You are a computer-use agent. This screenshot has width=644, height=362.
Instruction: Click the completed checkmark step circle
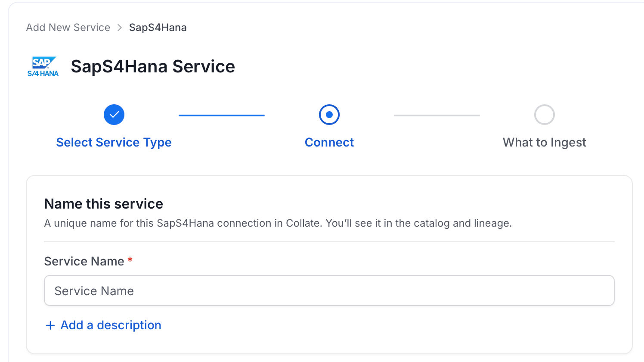click(x=114, y=115)
